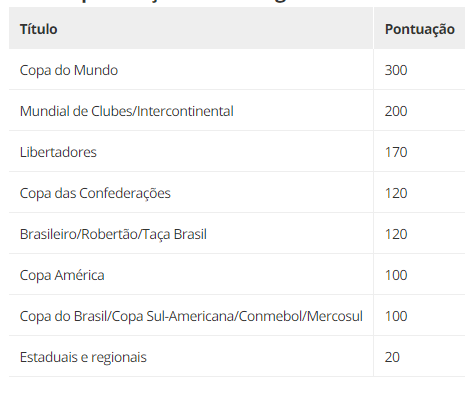Select Mundial de Clubes/Intercontinental title
471x393 pixels.
pos(127,111)
